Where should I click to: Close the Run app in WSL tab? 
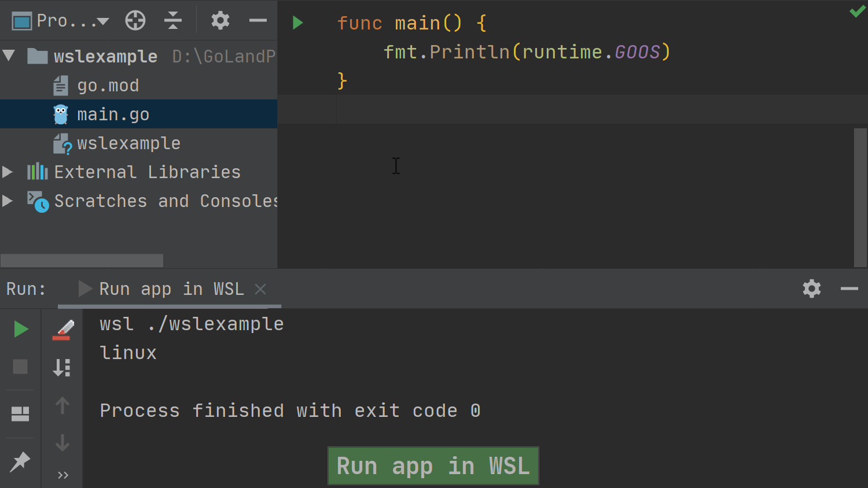pos(260,289)
